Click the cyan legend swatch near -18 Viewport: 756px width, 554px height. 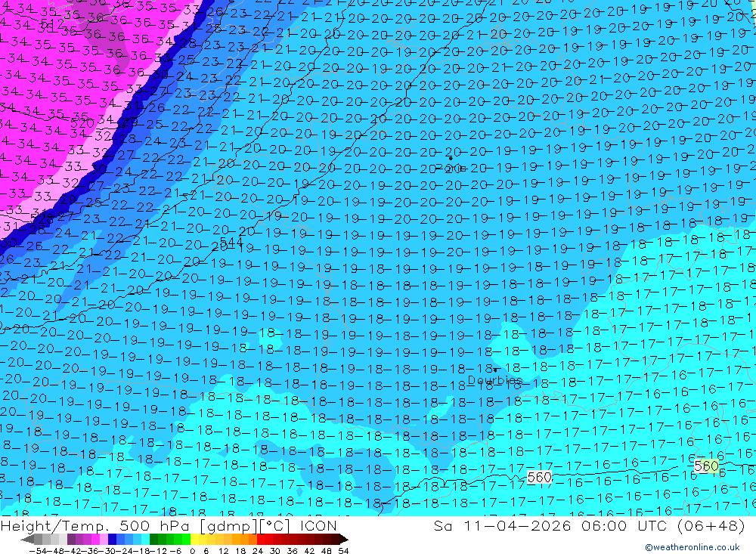[145, 540]
